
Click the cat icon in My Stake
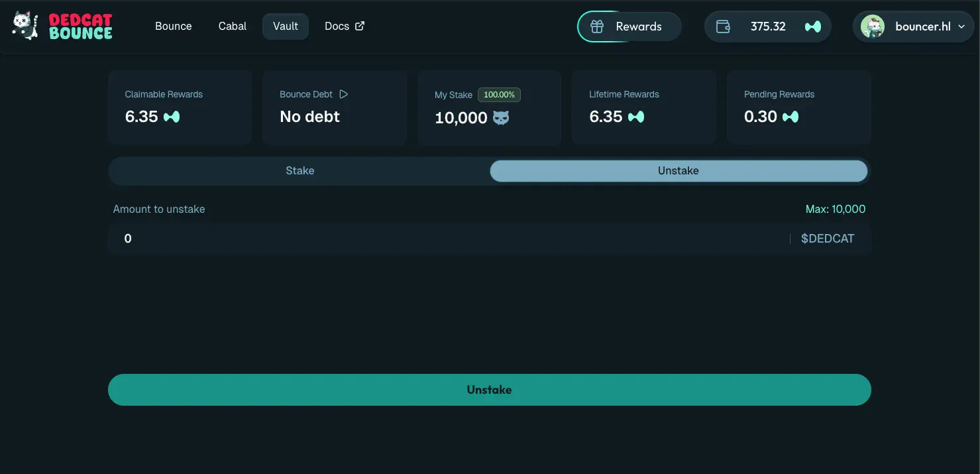coord(501,118)
